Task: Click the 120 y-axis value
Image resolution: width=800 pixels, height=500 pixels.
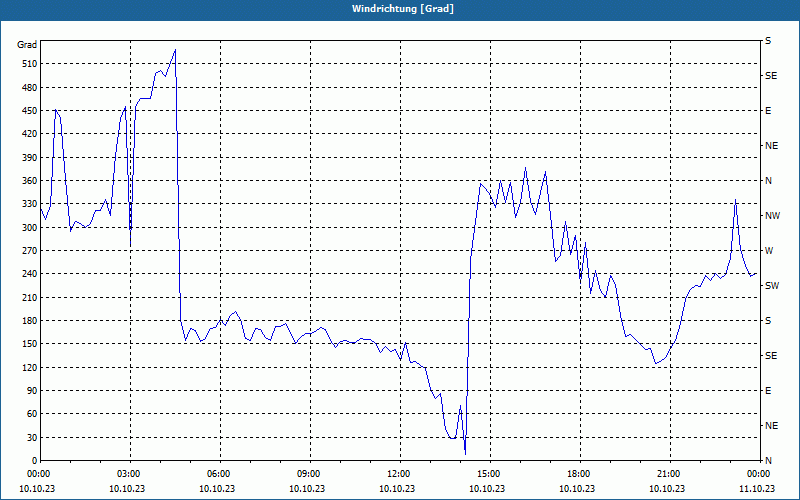Action: click(30, 367)
